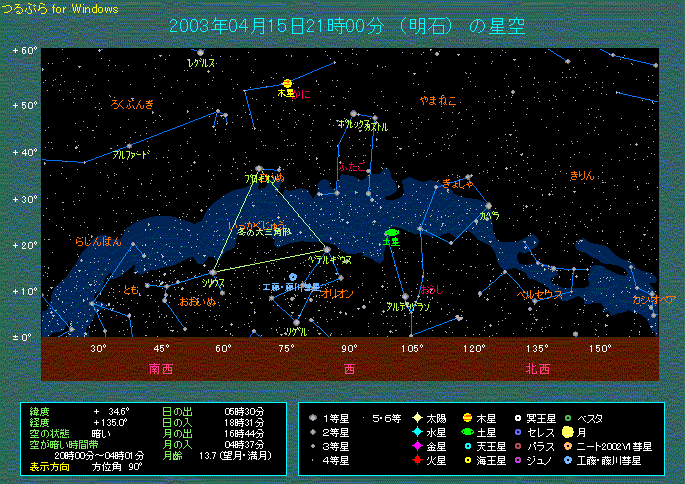Click the ぎょしゃ constellation label

(457, 183)
